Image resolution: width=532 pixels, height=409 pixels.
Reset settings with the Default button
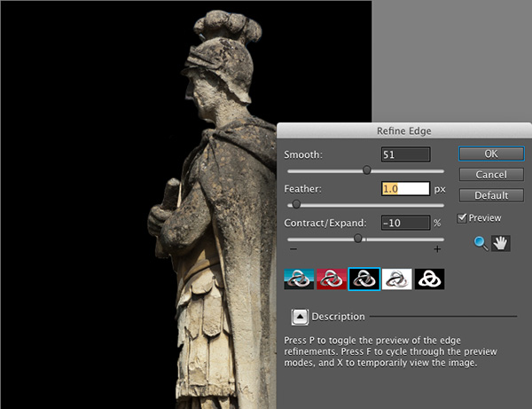[490, 195]
